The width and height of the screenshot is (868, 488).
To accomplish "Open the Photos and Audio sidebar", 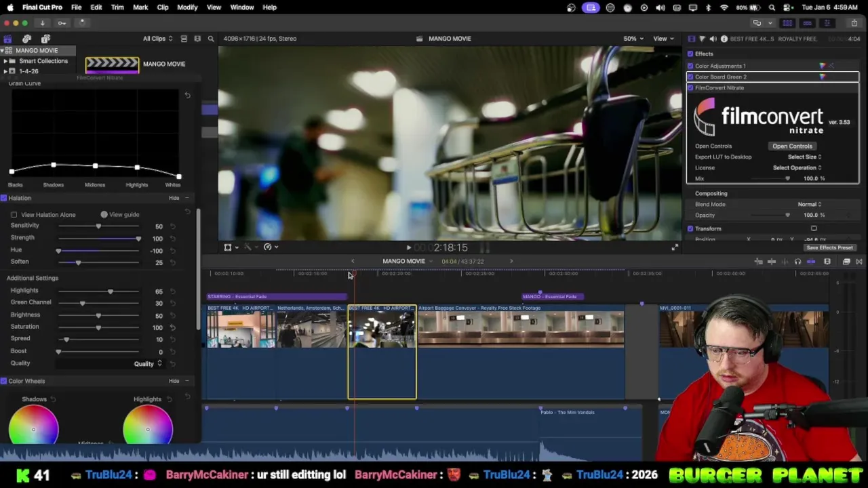I will coord(26,39).
